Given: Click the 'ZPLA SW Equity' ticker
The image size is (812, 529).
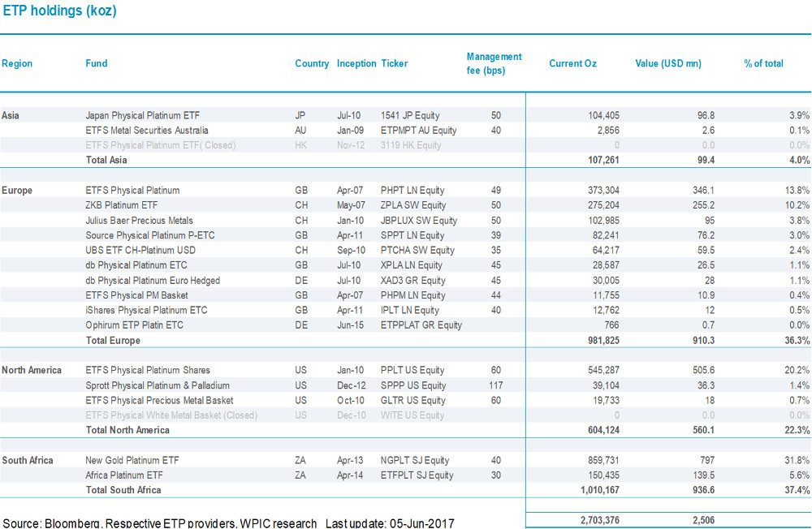Looking at the screenshot, I should [x=413, y=205].
